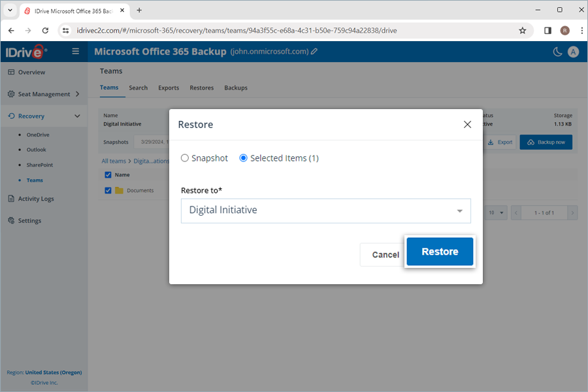Screen dimensions: 588x392
Task: Uncheck the Name header checkbox
Action: point(108,175)
